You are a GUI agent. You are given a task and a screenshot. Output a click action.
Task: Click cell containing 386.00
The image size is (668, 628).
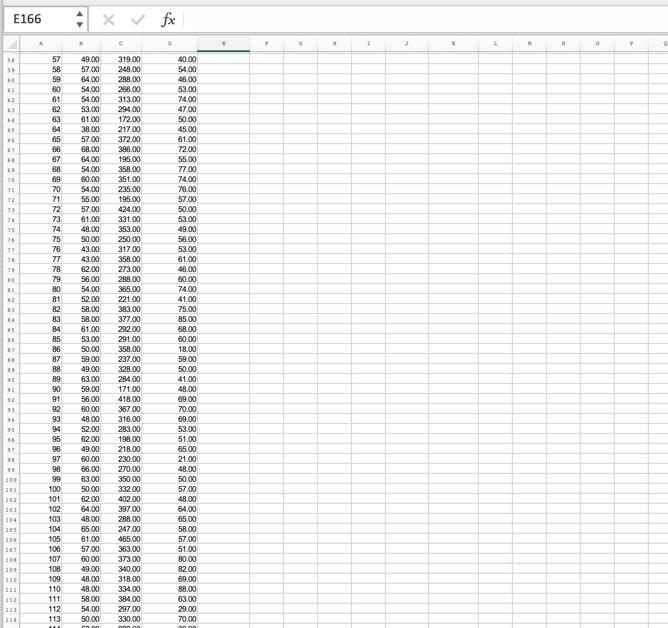(x=121, y=150)
